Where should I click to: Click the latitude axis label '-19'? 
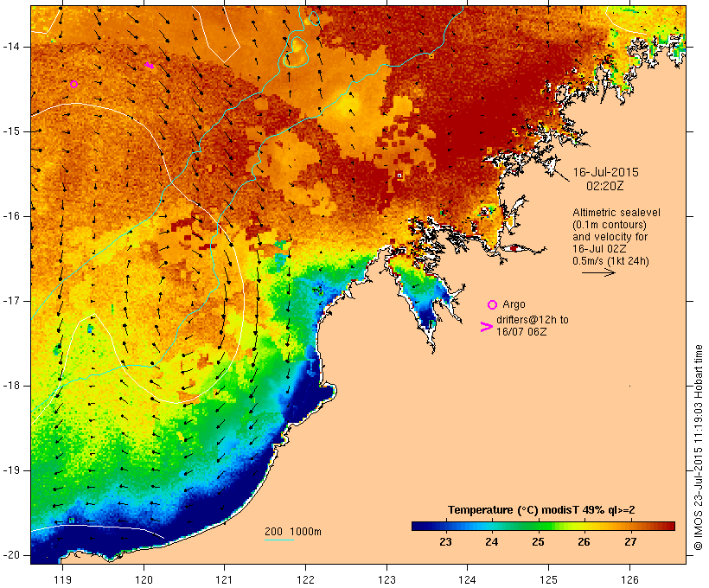[x=11, y=470]
